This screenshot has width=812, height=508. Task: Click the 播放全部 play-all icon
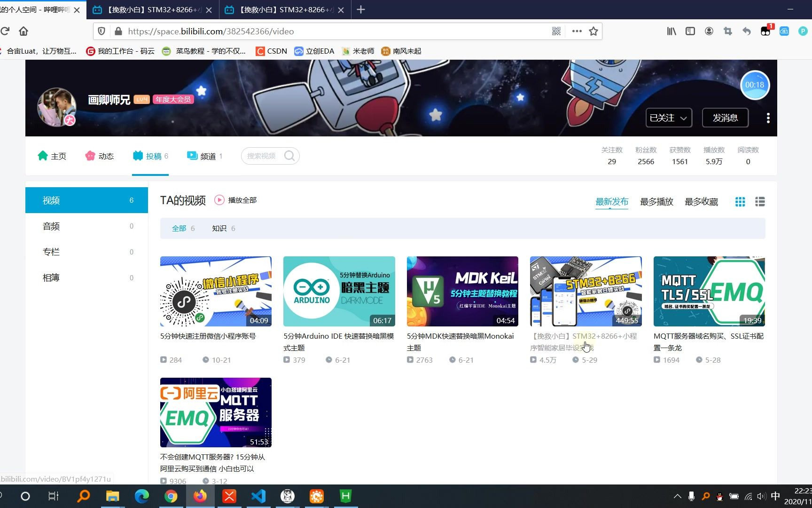pos(219,200)
